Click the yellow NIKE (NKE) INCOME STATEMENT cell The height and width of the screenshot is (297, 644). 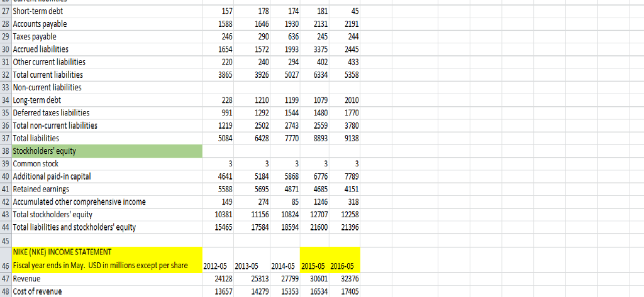[107, 259]
